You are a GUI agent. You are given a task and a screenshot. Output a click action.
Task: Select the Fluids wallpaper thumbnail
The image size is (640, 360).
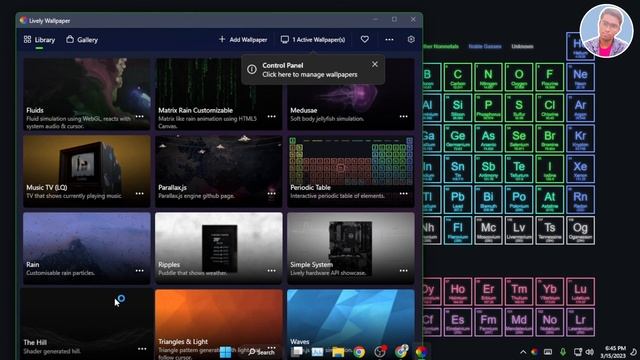(87, 94)
